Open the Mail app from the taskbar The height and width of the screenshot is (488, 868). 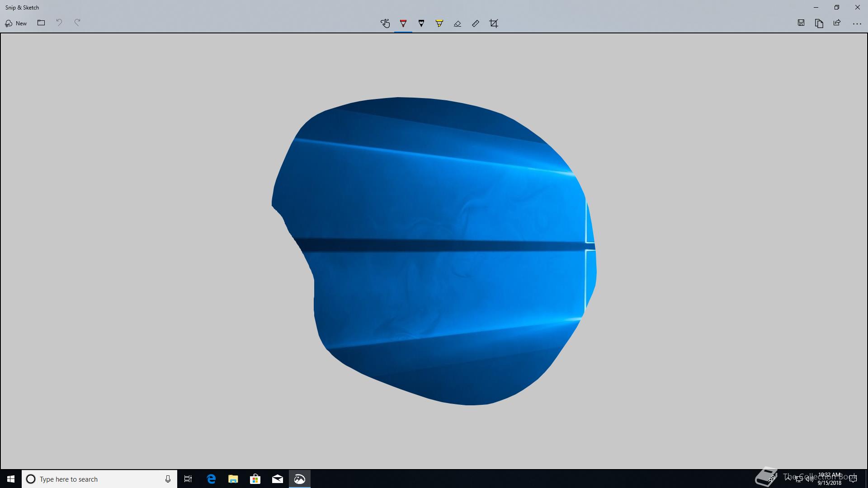(x=277, y=479)
